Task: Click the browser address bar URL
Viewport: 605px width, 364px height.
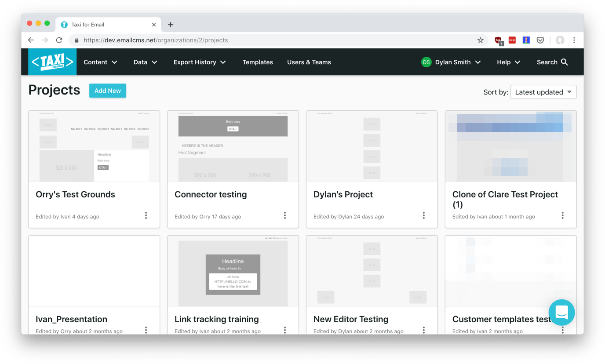Action: tap(156, 40)
